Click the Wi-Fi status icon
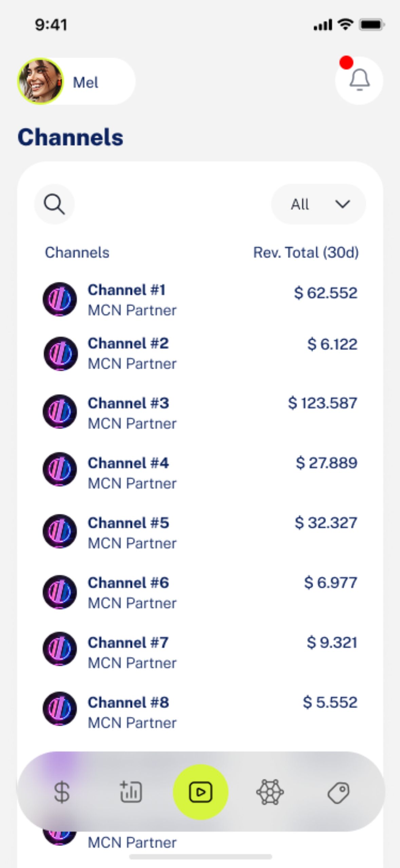The image size is (400, 868). (345, 24)
